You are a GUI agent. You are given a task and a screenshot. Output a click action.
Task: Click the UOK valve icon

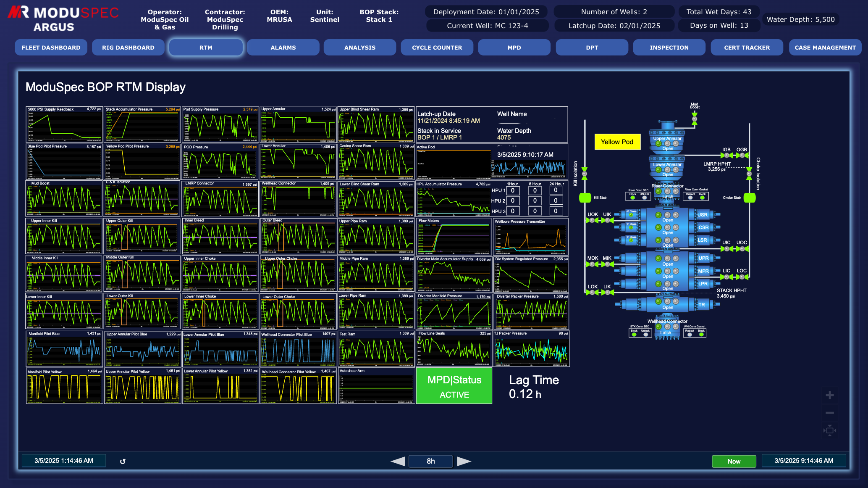point(592,220)
